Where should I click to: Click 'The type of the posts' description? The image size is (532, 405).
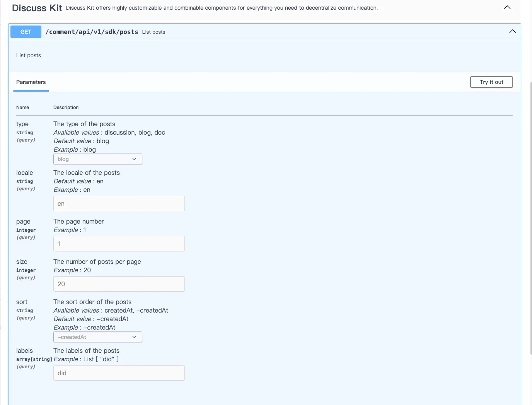(x=84, y=124)
